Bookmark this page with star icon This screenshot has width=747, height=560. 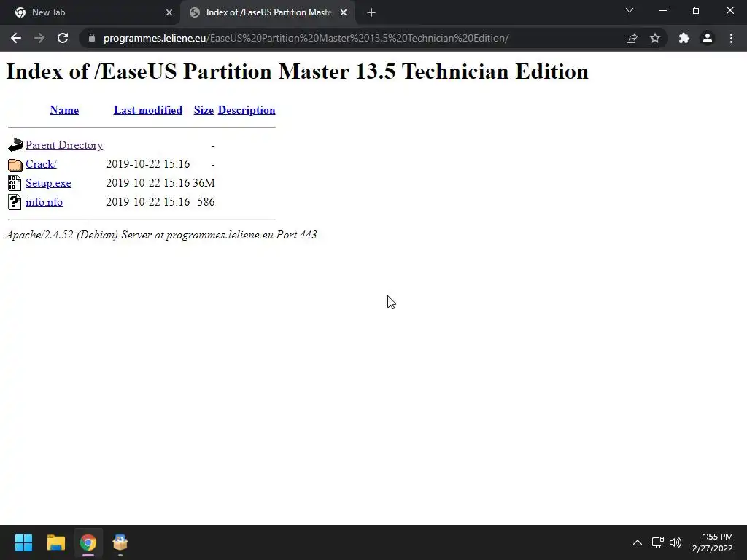(x=655, y=38)
